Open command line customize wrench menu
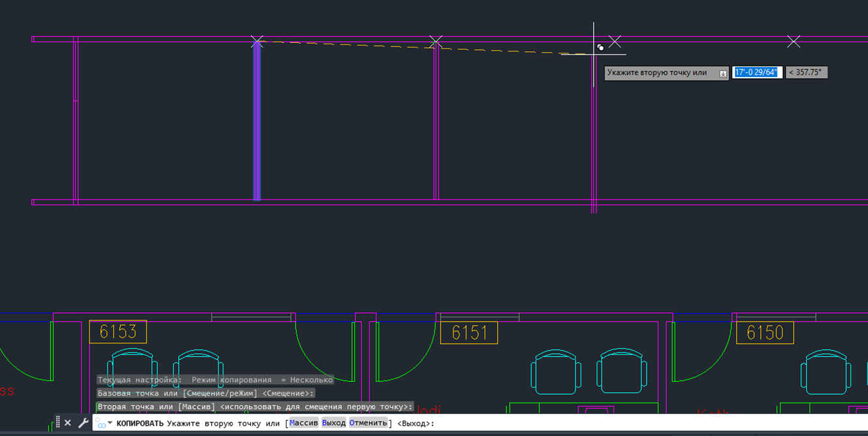 click(83, 423)
